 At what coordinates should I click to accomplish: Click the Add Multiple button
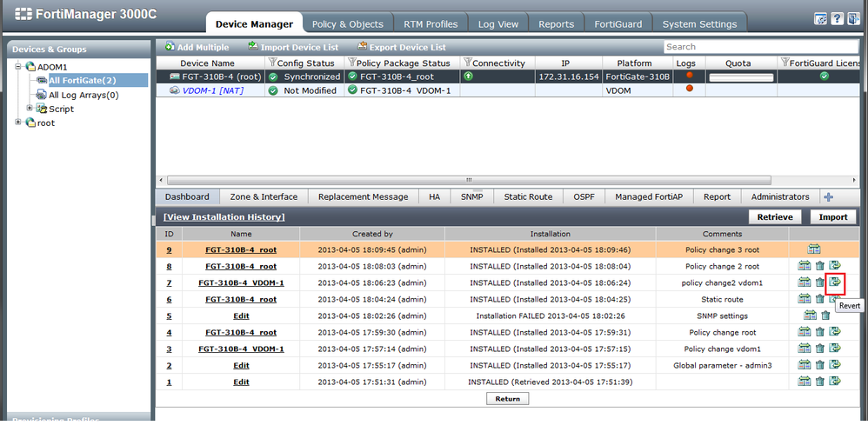(x=197, y=47)
